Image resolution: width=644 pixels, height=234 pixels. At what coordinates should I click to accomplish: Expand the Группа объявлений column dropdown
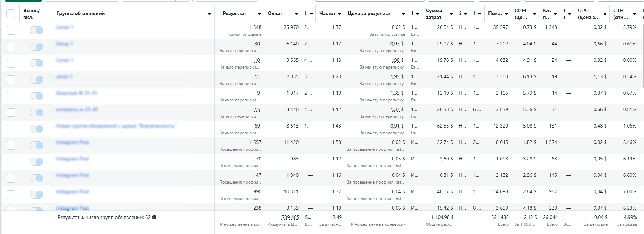tap(209, 14)
